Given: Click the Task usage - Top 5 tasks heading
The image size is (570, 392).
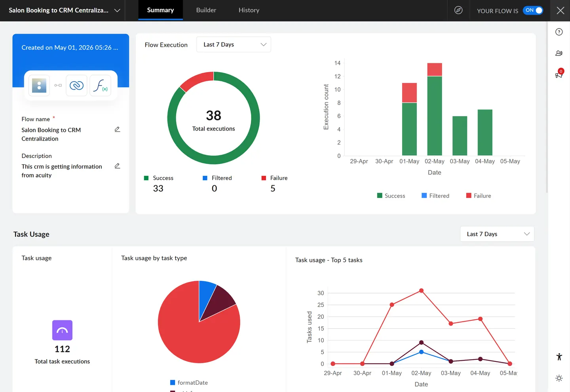Looking at the screenshot, I should 329,260.
